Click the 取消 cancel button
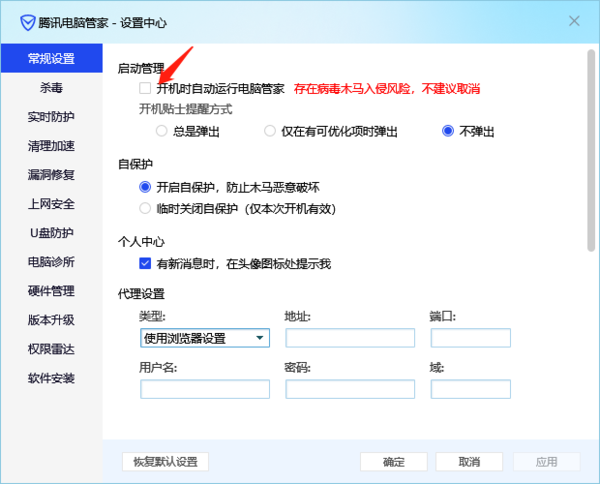Screen dimensions: 600x484 [469, 462]
